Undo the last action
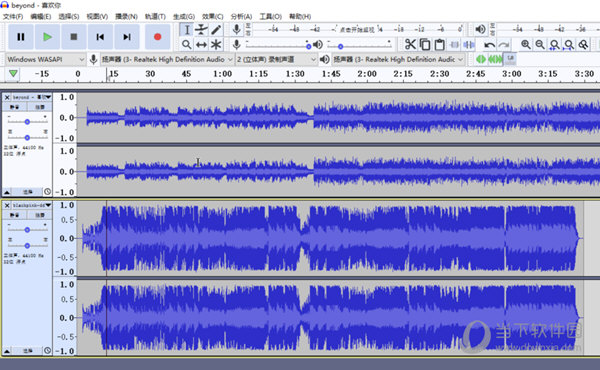600x370 pixels. click(489, 45)
